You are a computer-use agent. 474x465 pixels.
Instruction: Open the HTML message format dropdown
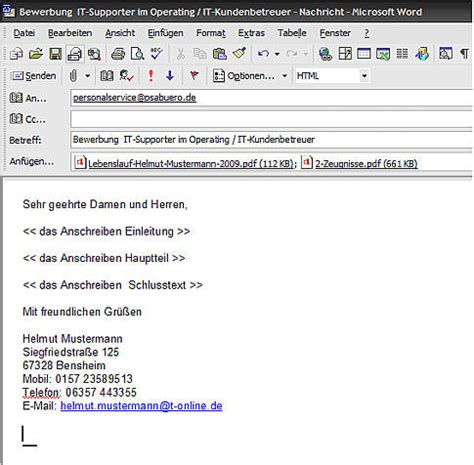tap(364, 76)
